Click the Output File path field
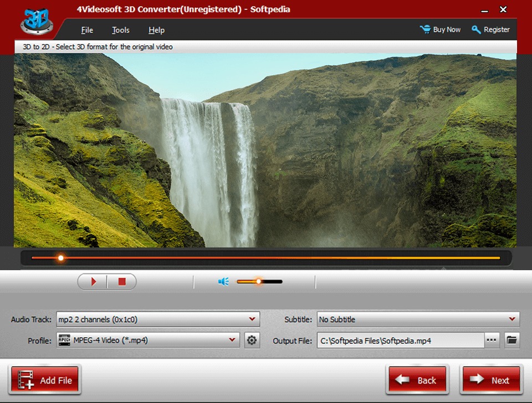The image size is (532, 403). pyautogui.click(x=400, y=340)
